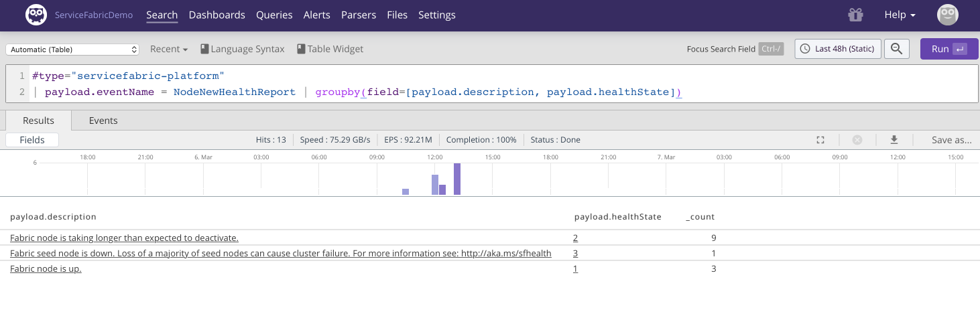Viewport: 980px width, 330px height.
Task: Click the Humio owl logo
Action: coord(36,15)
